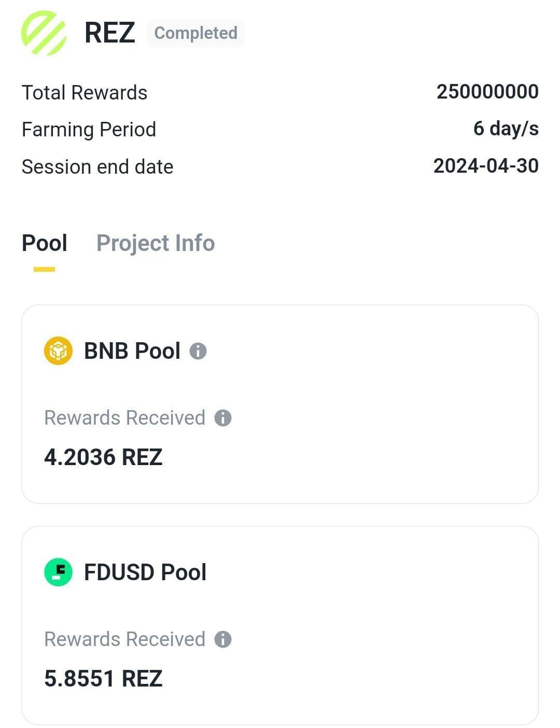Click the Completed status badge
Screen dimensions: 560x728
click(x=195, y=33)
